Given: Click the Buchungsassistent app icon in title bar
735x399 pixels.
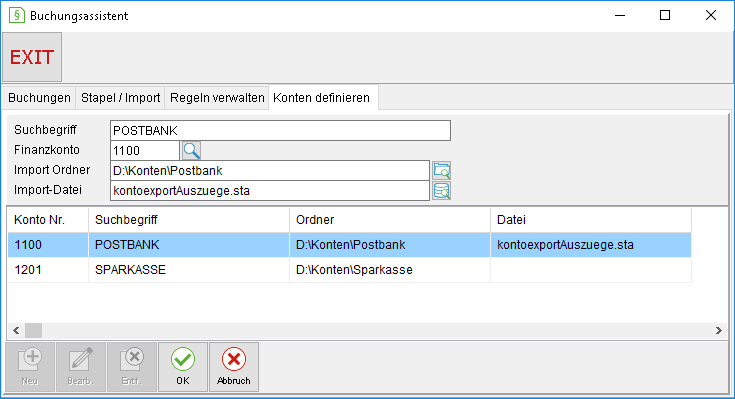Looking at the screenshot, I should point(16,15).
